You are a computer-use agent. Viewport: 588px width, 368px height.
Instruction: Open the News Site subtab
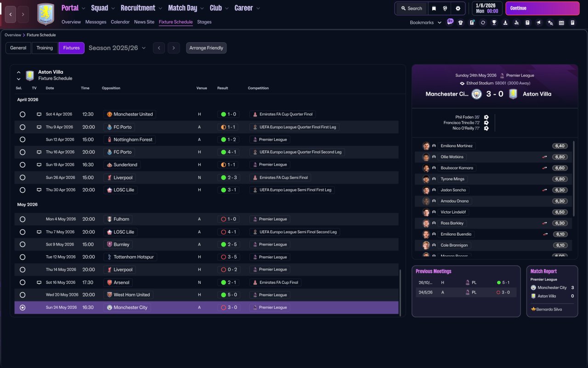click(144, 22)
